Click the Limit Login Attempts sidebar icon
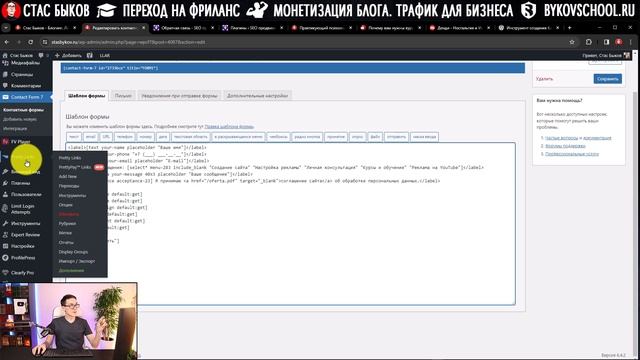 click(x=5, y=209)
